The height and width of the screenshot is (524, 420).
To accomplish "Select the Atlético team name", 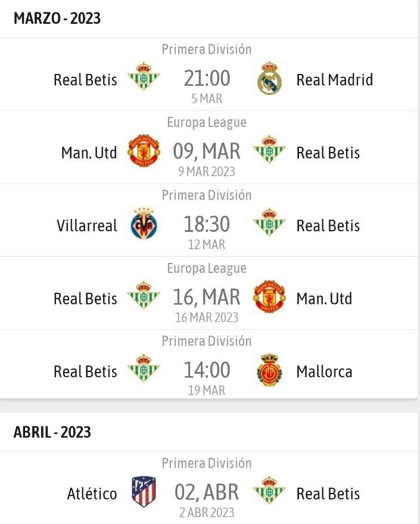I will 92,494.
